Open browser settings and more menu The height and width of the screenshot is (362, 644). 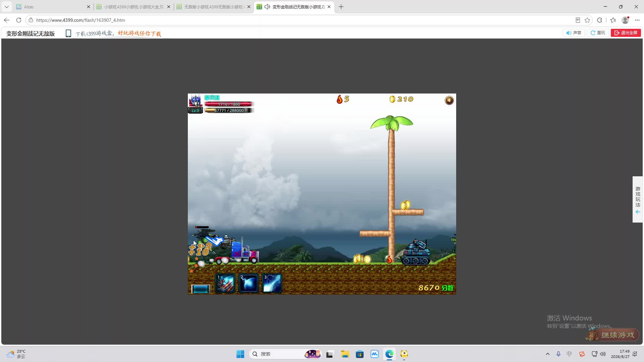(x=637, y=20)
